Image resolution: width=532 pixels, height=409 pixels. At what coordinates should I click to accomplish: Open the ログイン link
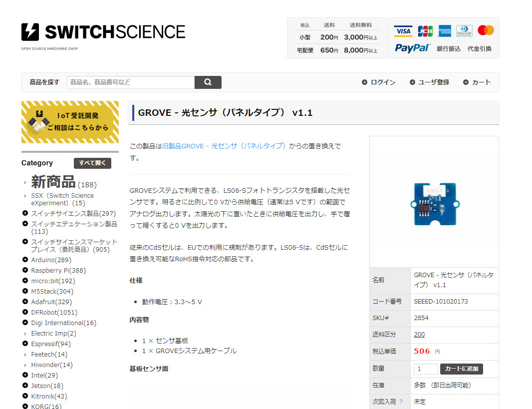point(383,82)
